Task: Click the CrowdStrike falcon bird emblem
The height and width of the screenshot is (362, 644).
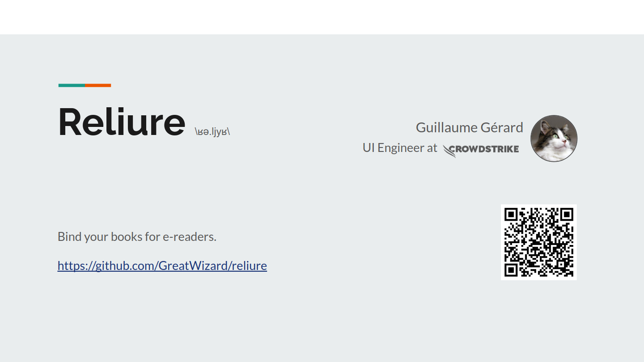Action: [447, 151]
